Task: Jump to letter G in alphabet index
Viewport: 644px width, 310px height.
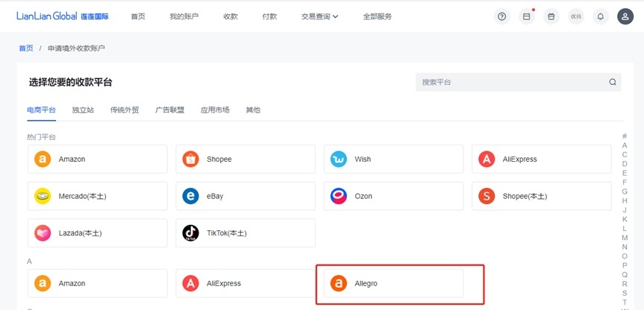Action: coord(625,192)
